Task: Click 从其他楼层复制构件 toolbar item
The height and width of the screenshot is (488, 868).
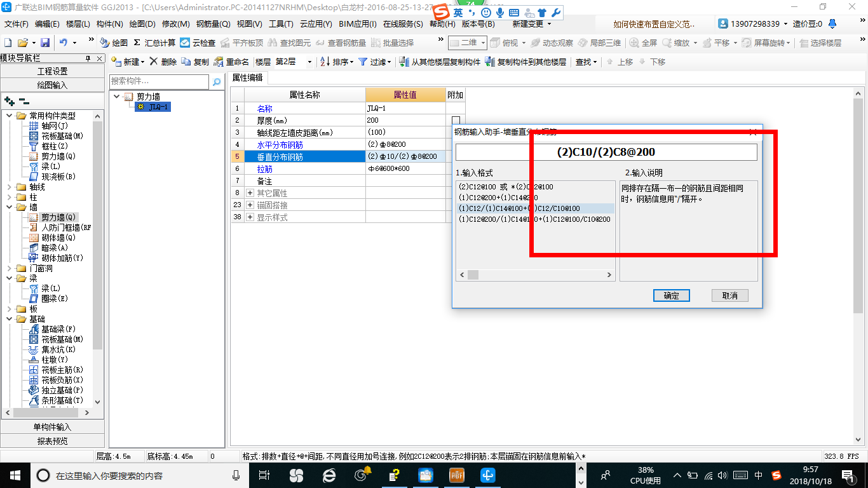Action: (x=441, y=62)
